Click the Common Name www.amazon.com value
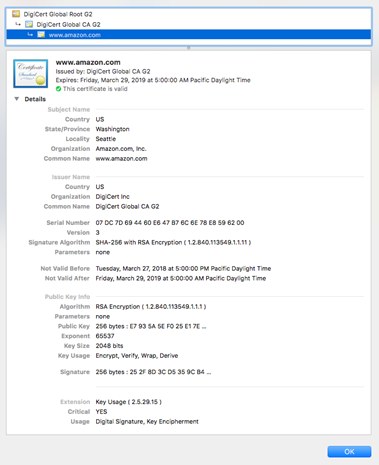The image size is (379, 465). pyautogui.click(x=121, y=159)
